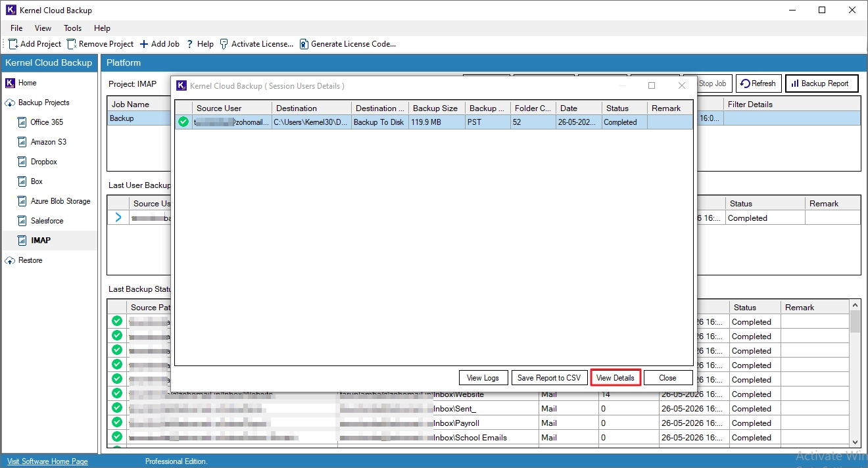Click Add Project toolbar icon
Screen dimensions: 868x468
[x=13, y=44]
